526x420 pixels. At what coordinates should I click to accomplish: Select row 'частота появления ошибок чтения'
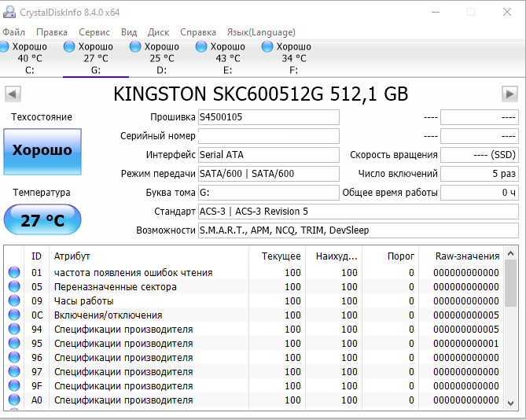pos(254,272)
